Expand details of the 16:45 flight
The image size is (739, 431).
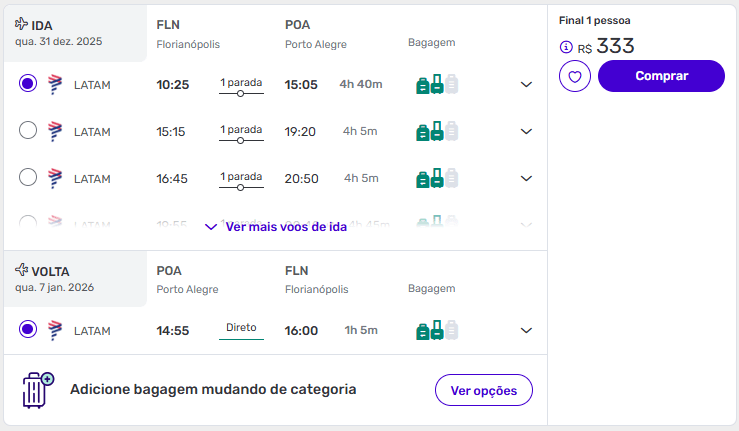[x=527, y=178]
